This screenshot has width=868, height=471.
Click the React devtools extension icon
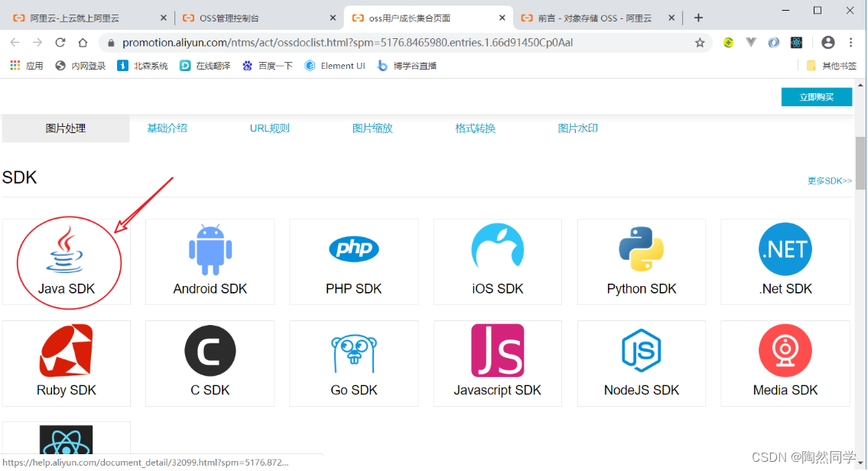pos(797,43)
